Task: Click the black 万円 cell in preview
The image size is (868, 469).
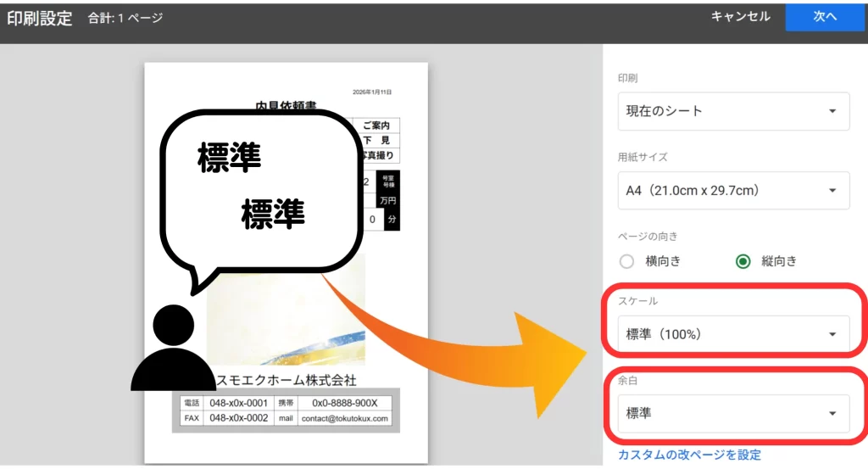Action: (387, 201)
